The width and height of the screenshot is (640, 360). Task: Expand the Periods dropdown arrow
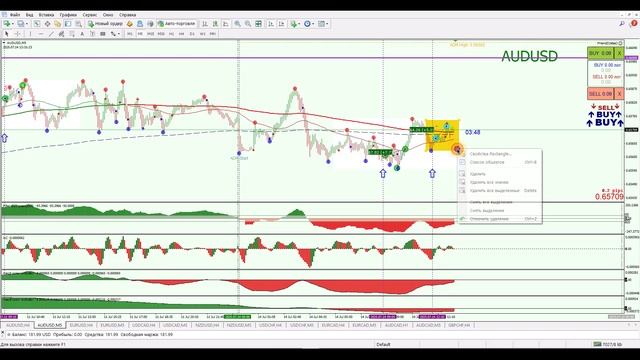point(313,24)
